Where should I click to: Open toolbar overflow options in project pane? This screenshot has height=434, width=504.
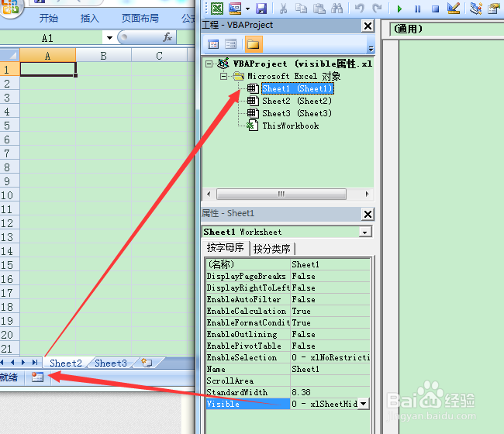click(371, 49)
